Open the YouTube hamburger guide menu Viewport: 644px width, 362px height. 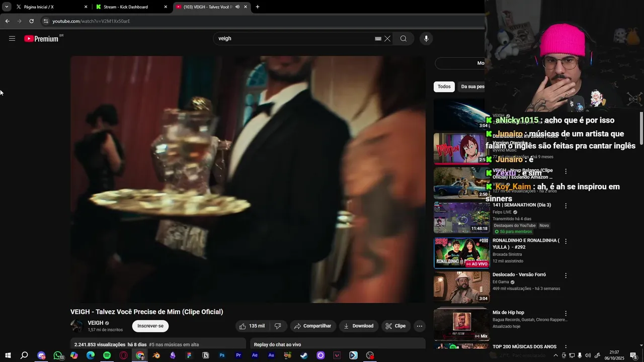point(12,39)
